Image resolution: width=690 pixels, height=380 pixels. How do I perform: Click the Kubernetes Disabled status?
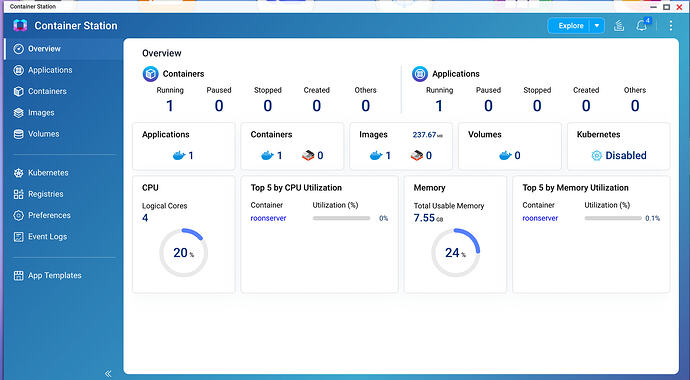625,155
